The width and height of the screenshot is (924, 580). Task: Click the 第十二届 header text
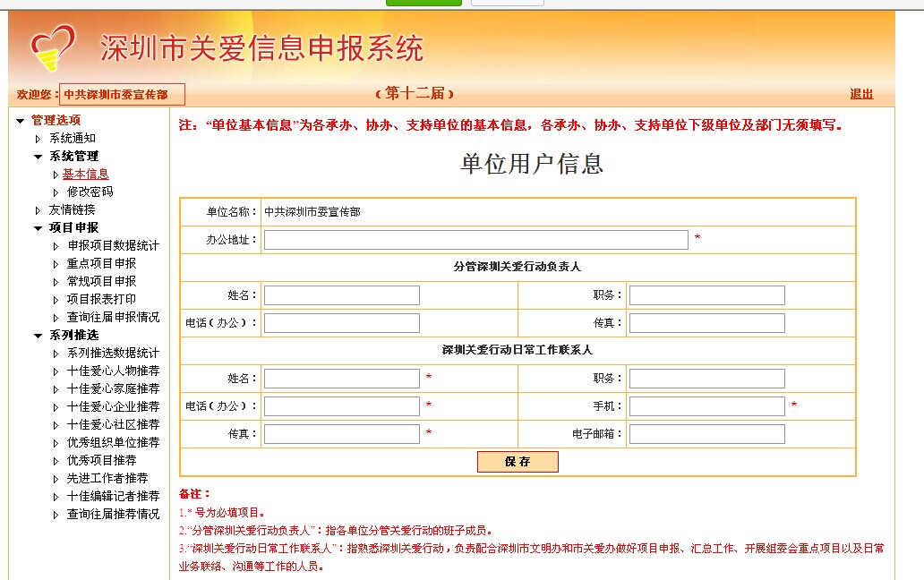tap(415, 93)
